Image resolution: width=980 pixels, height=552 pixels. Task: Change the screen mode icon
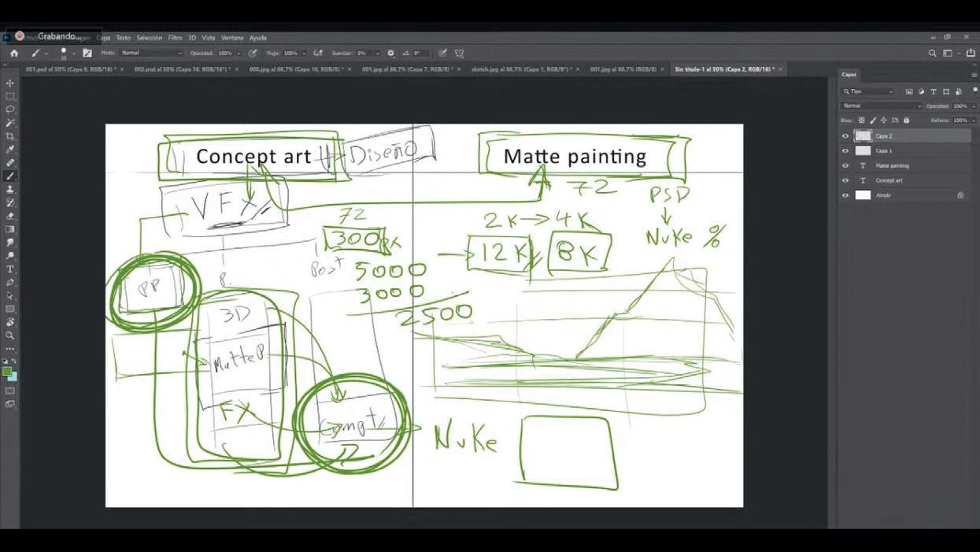[x=10, y=404]
